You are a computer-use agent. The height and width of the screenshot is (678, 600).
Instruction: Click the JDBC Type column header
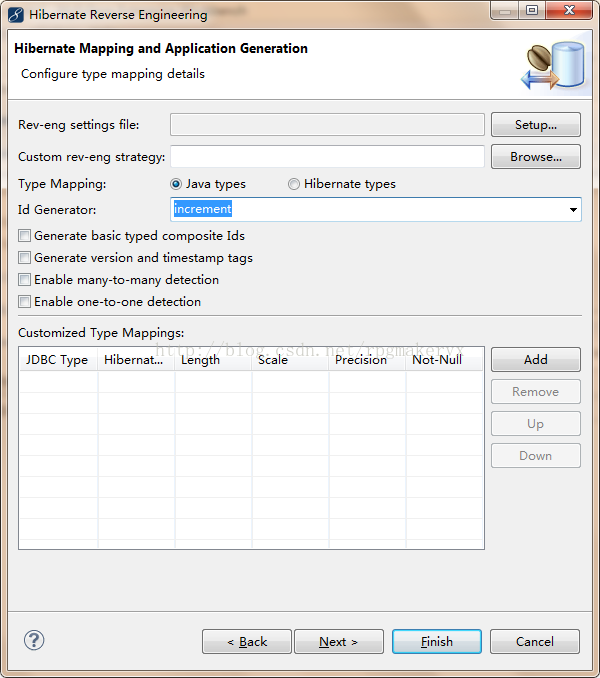(x=59, y=360)
